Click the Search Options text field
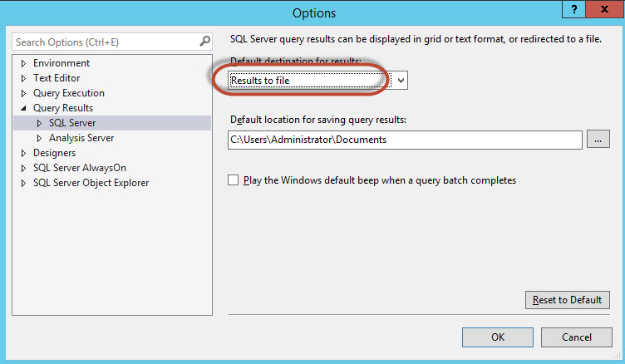Image resolution: width=625 pixels, height=364 pixels. [104, 42]
